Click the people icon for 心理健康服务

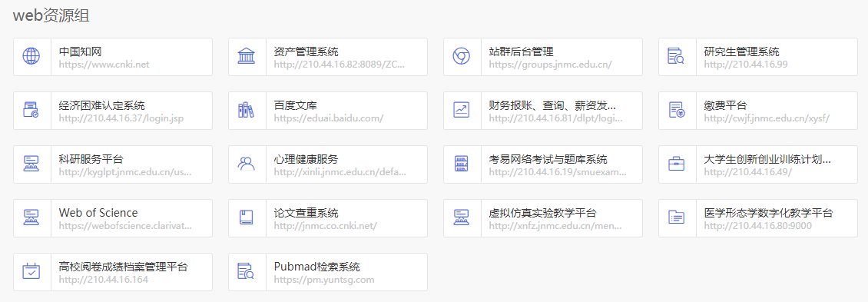click(247, 164)
